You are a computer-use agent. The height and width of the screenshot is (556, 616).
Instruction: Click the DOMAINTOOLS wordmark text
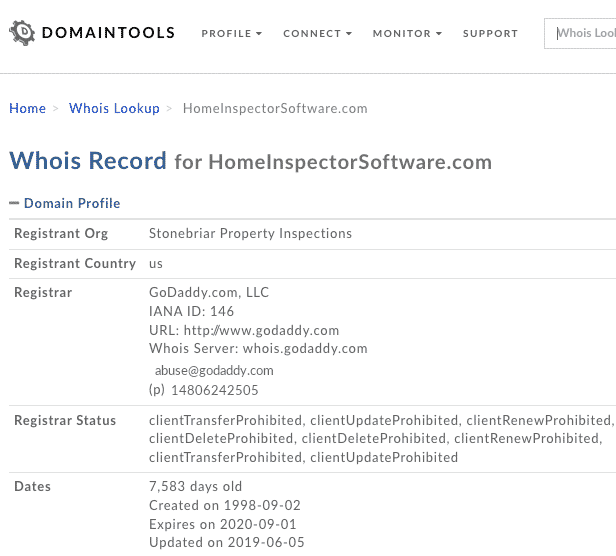[x=108, y=33]
